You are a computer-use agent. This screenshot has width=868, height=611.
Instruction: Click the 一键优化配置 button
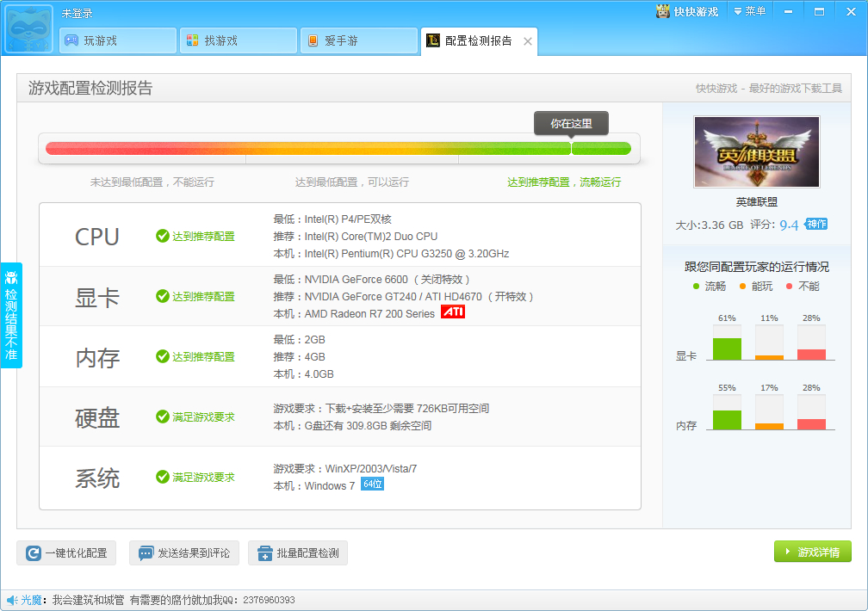[66, 552]
